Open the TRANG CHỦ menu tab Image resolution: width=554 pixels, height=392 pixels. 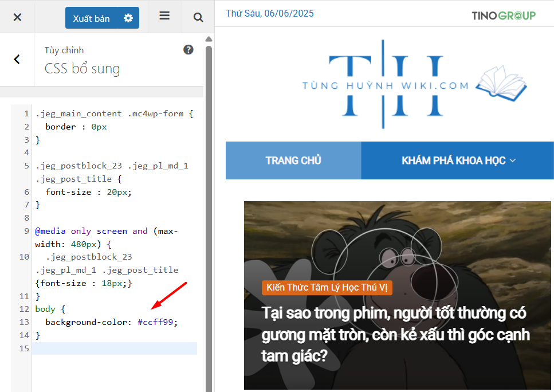tap(293, 160)
